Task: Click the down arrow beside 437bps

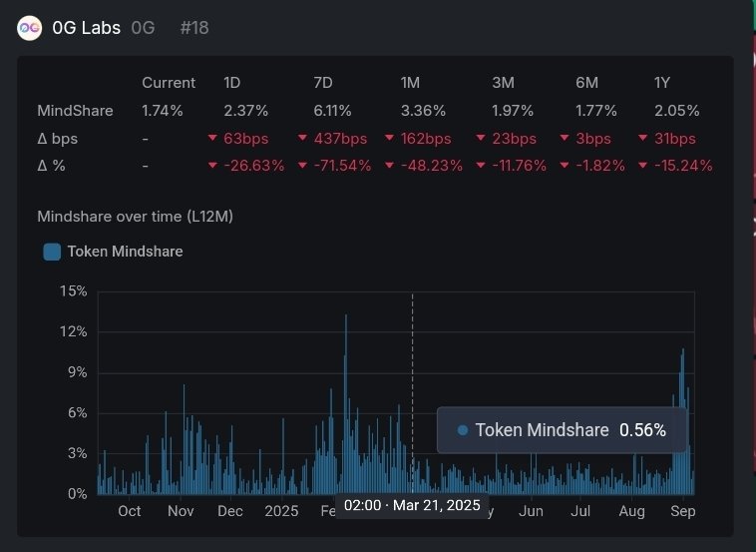Action: (302, 138)
